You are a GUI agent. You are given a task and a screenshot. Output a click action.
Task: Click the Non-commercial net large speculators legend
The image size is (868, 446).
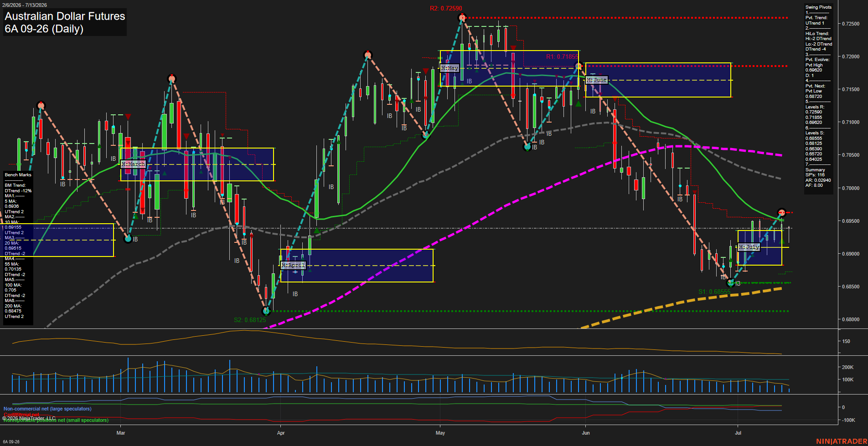pyautogui.click(x=47, y=409)
